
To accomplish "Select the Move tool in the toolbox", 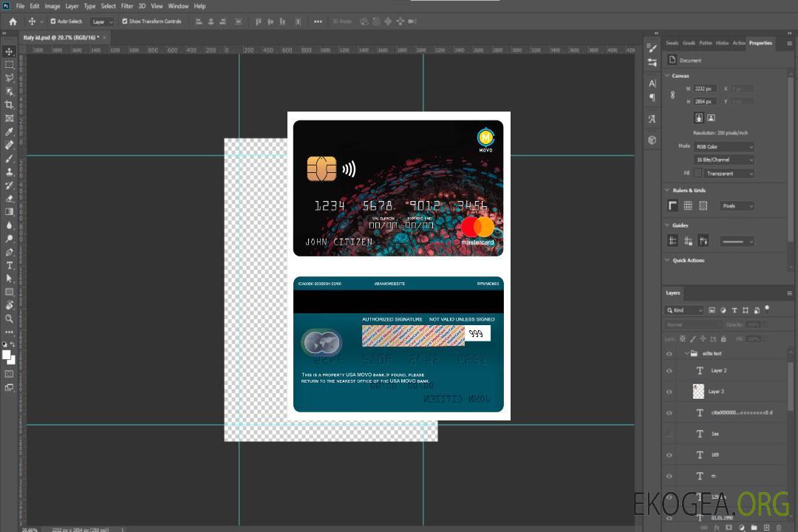I will coord(9,52).
